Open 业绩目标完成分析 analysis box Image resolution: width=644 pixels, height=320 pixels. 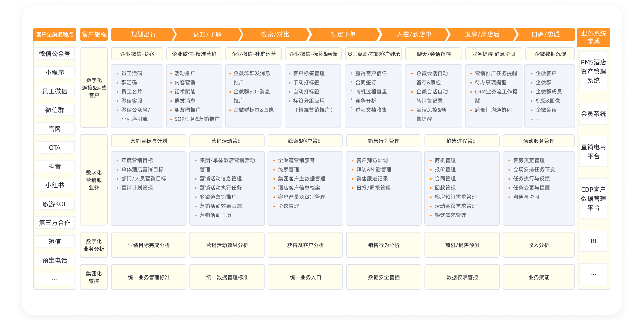(149, 245)
